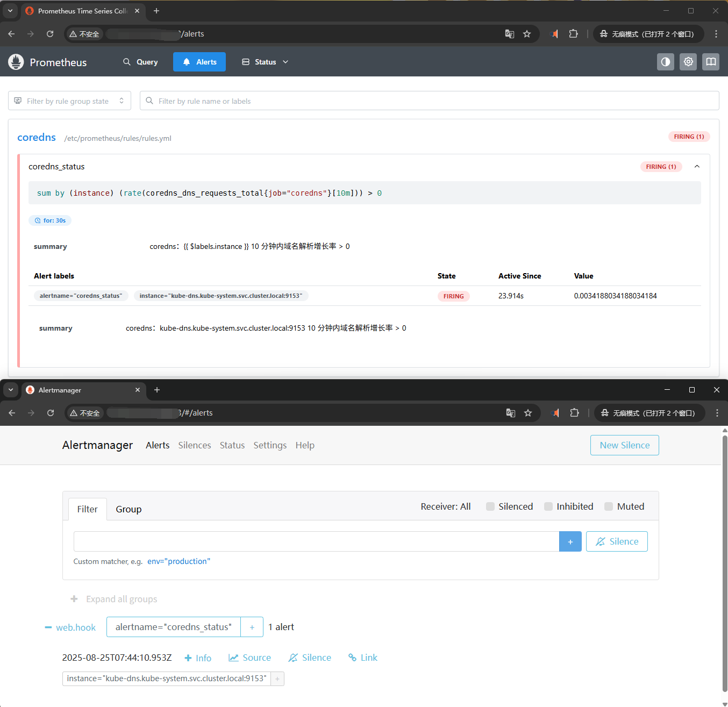Show alert Info details
728x707 pixels.
[198, 658]
